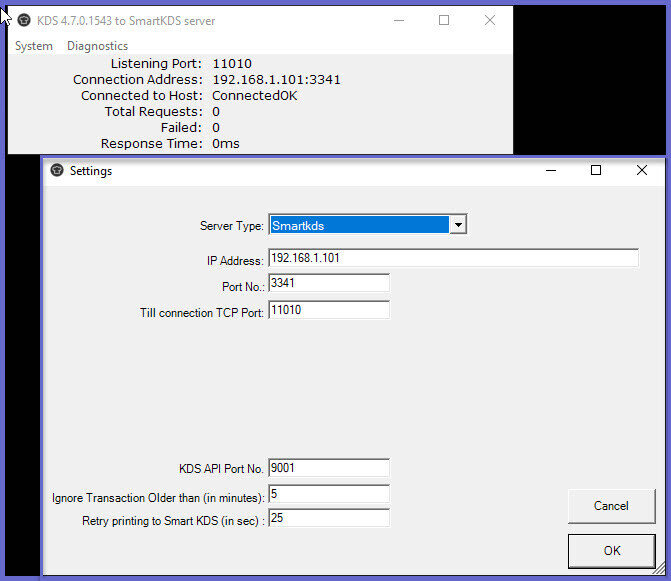
Task: Select the Smartkds server type field
Action: click(x=359, y=225)
